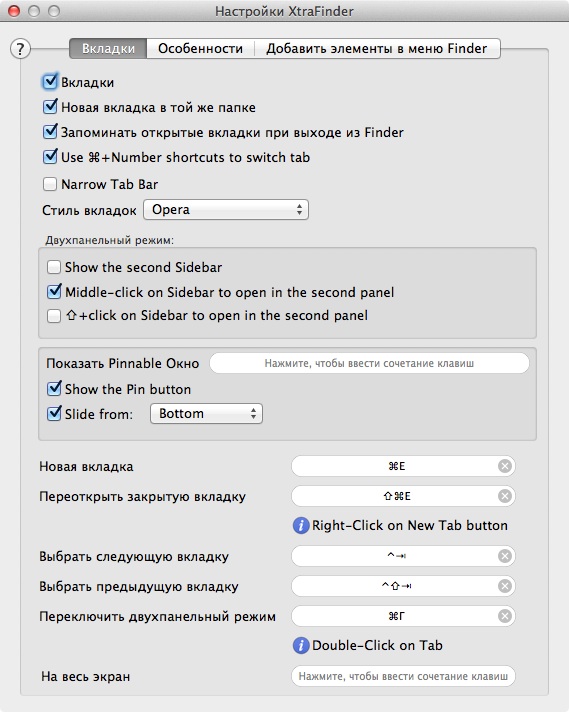569x712 pixels.
Task: Clear the Переключить двухпанельный режим shortcut
Action: (505, 616)
